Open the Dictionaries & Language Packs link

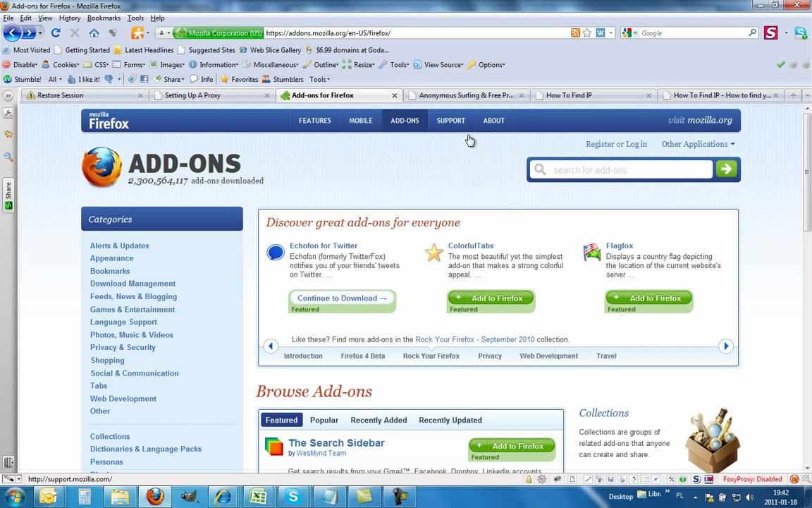tap(145, 449)
